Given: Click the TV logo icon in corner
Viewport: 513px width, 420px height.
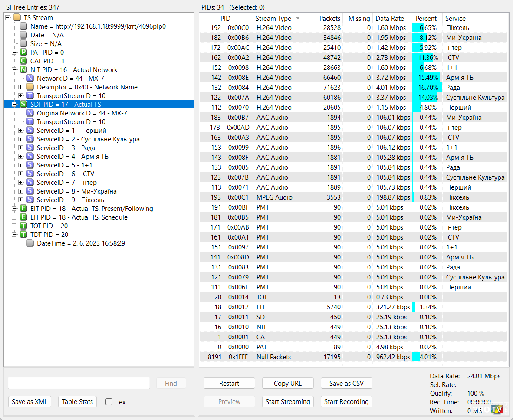Looking at the screenshot, I should click(x=497, y=409).
